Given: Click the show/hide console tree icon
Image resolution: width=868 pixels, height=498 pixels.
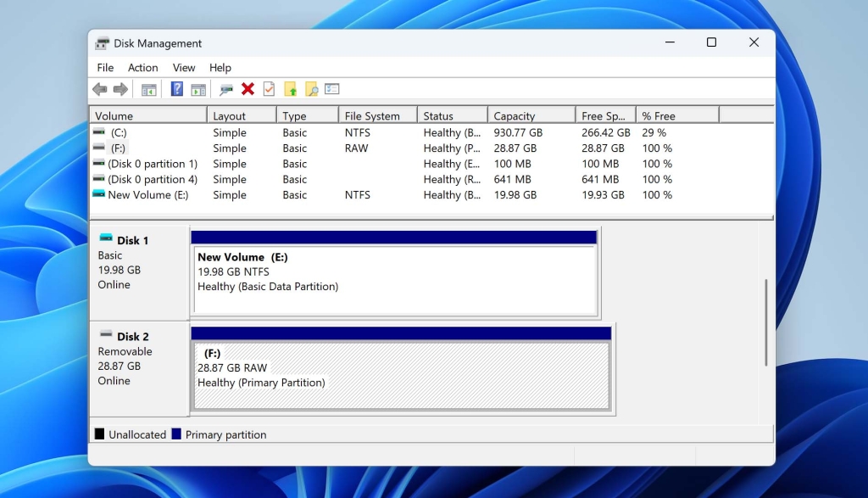Looking at the screenshot, I should click(x=148, y=90).
